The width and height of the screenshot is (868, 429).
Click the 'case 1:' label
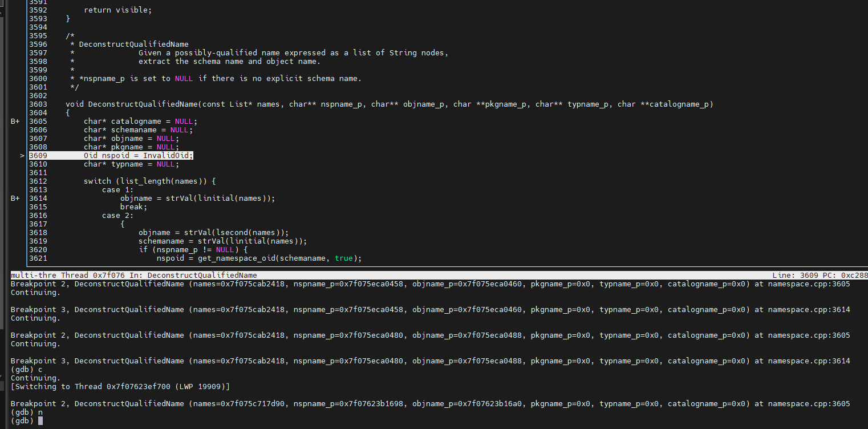click(x=118, y=190)
